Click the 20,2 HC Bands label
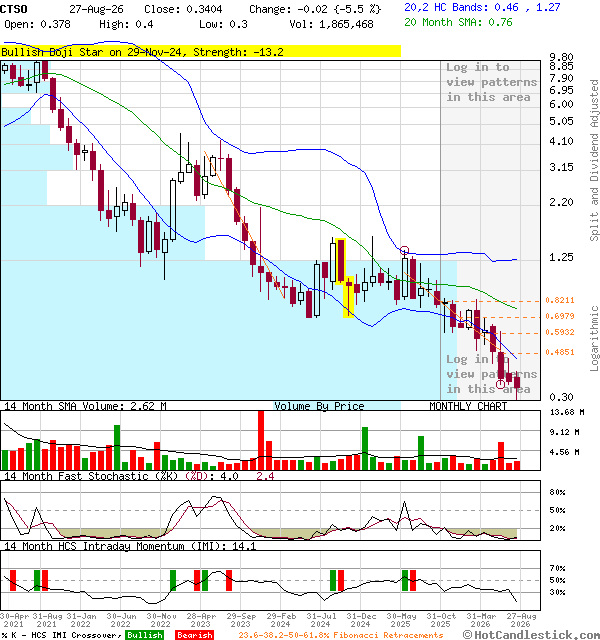The height and width of the screenshot is (640, 600). (482, 7)
